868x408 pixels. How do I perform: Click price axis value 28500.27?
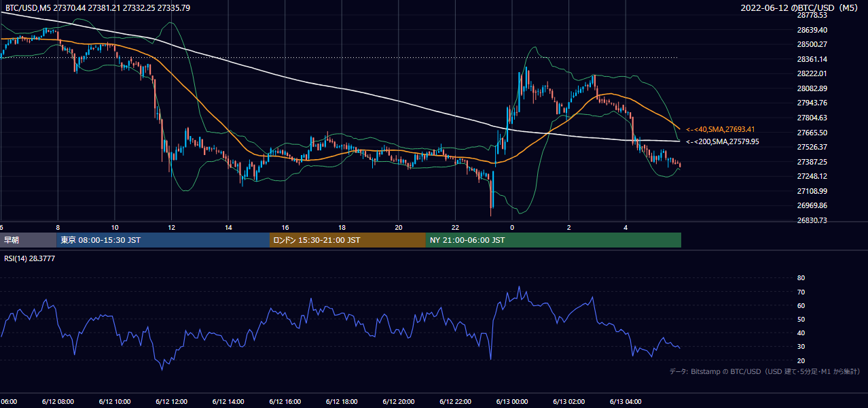812,44
